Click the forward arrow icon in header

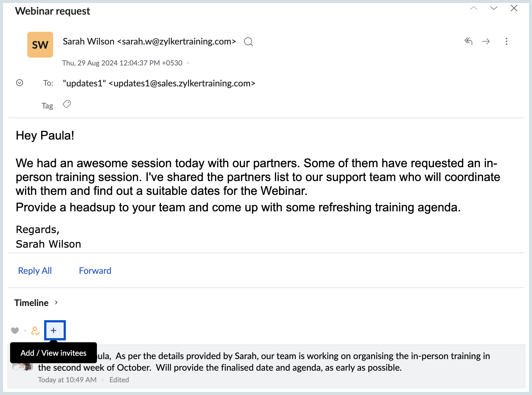click(486, 41)
